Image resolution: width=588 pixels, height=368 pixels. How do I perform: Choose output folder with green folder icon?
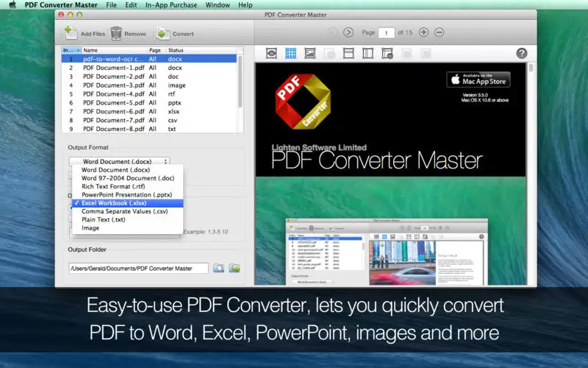(x=234, y=268)
